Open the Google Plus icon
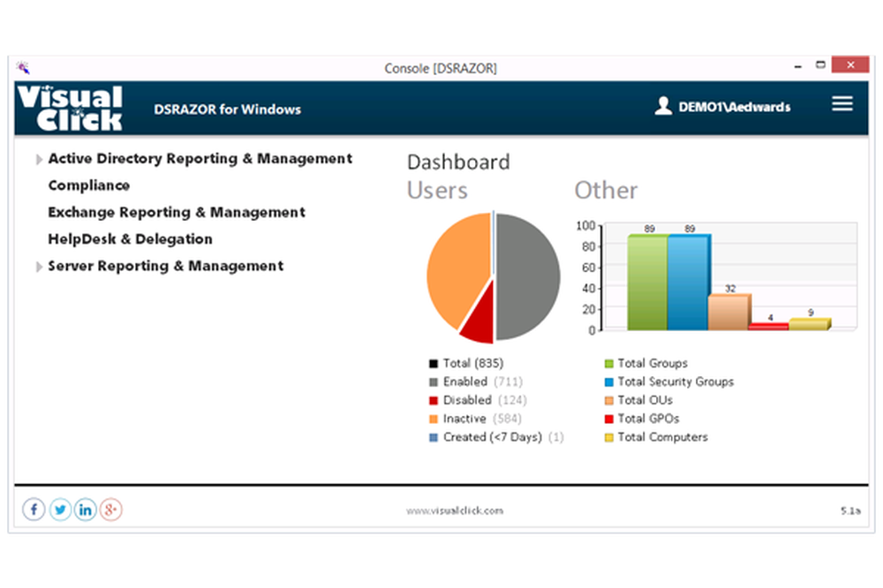The width and height of the screenshot is (883, 588). click(111, 509)
